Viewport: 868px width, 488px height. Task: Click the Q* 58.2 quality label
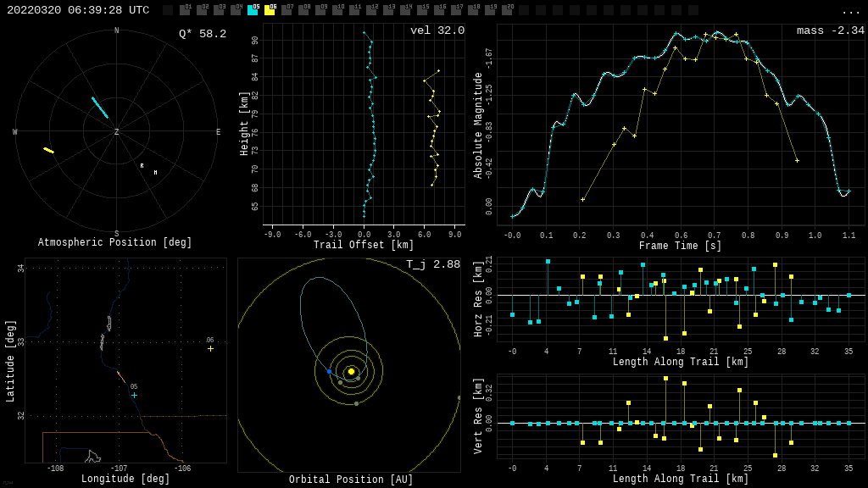[202, 34]
